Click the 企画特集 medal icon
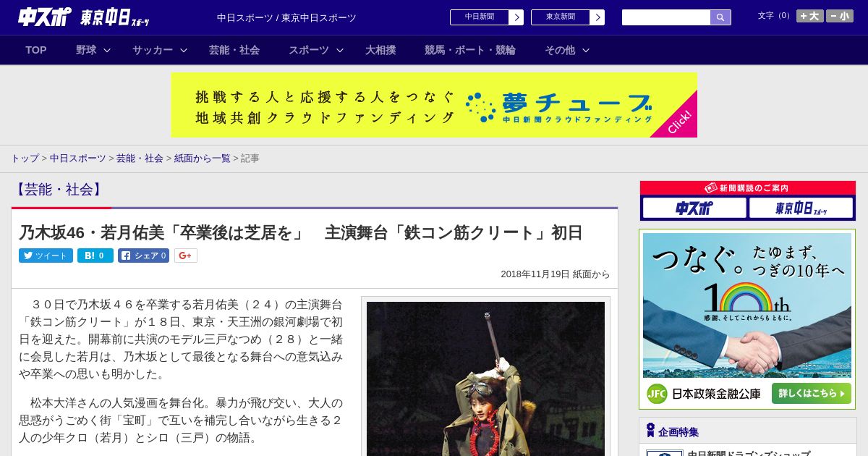The image size is (868, 456). pos(650,431)
